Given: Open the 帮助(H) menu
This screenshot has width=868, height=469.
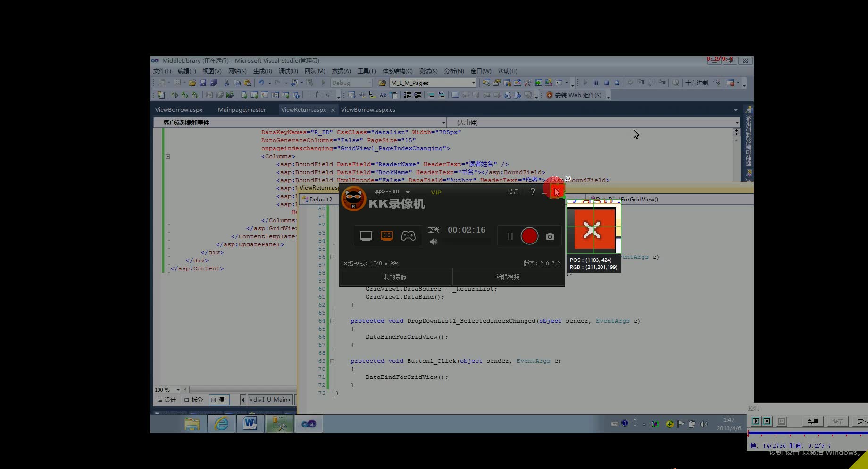Looking at the screenshot, I should point(508,71).
